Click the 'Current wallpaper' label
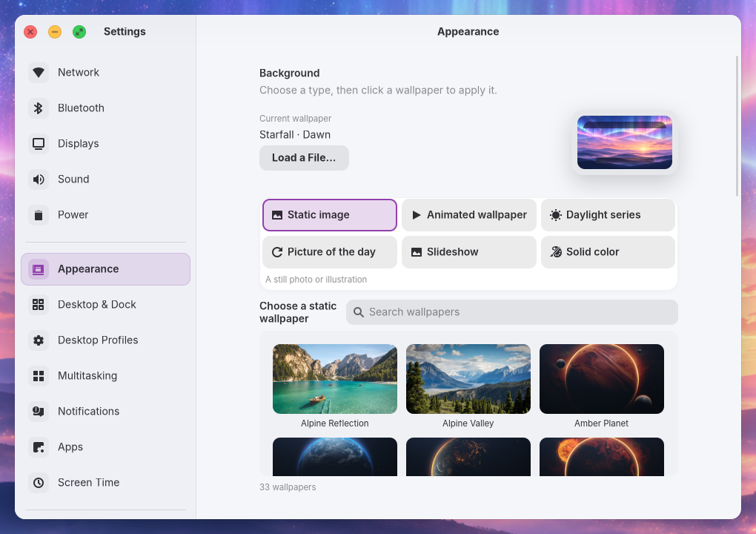 [x=296, y=119]
